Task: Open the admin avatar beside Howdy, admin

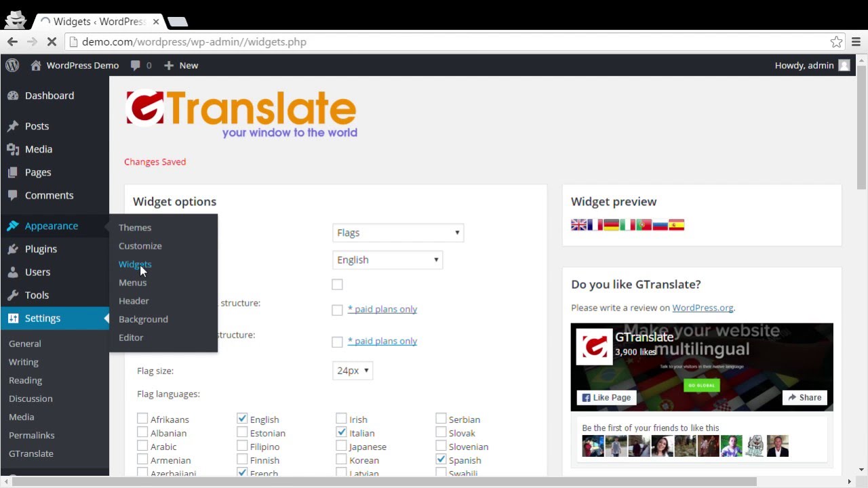Action: (844, 65)
